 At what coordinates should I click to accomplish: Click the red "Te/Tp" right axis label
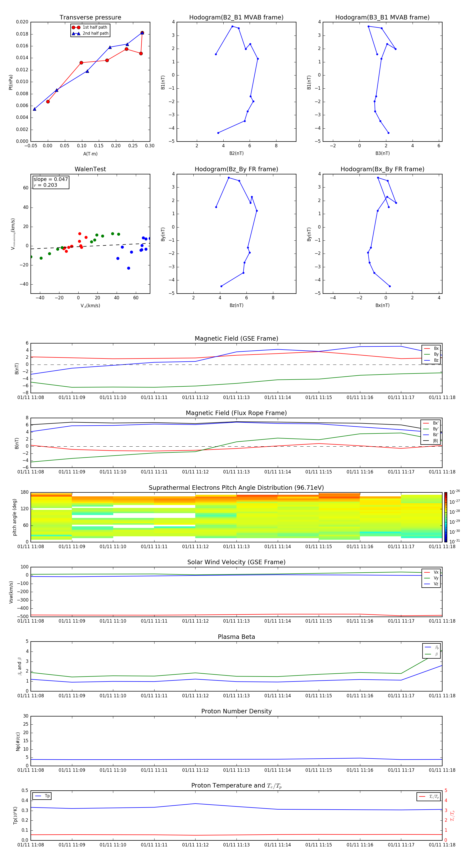[453, 815]
